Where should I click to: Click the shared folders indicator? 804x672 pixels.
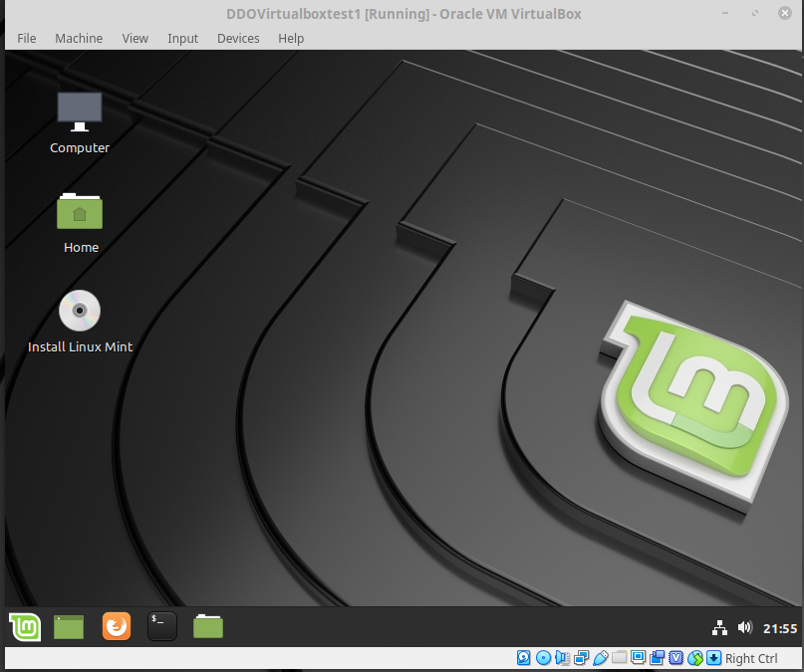pyautogui.click(x=619, y=657)
